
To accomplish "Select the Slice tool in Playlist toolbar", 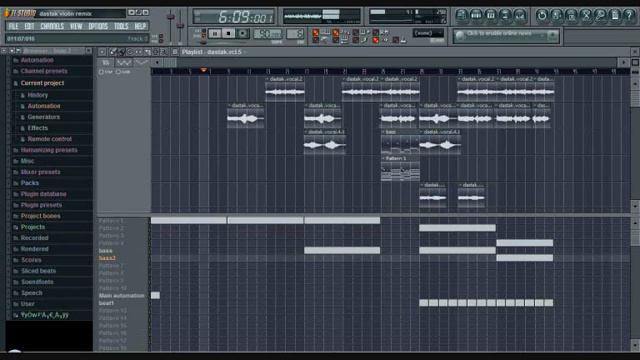I will 147,52.
